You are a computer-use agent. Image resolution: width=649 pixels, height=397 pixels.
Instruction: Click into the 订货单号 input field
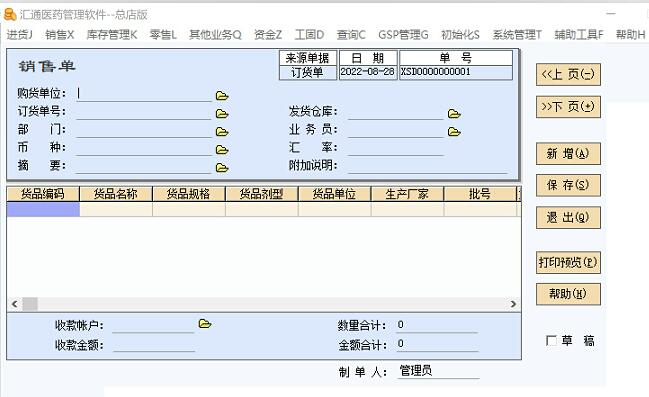[x=144, y=112]
